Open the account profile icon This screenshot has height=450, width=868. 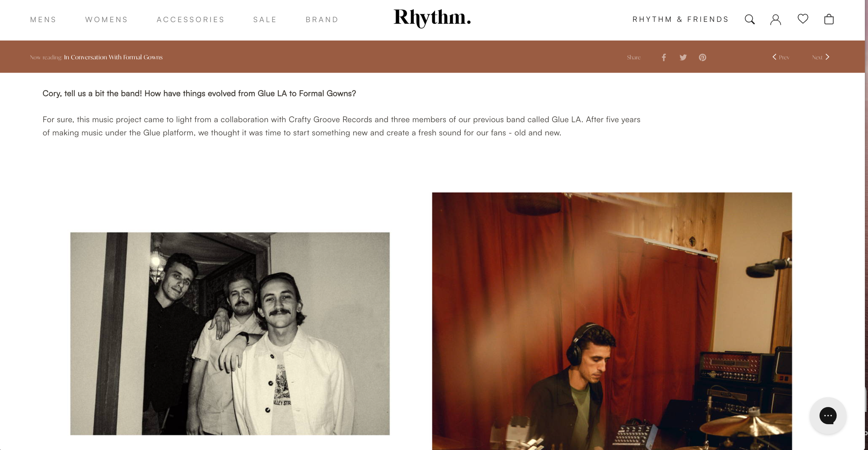point(776,19)
